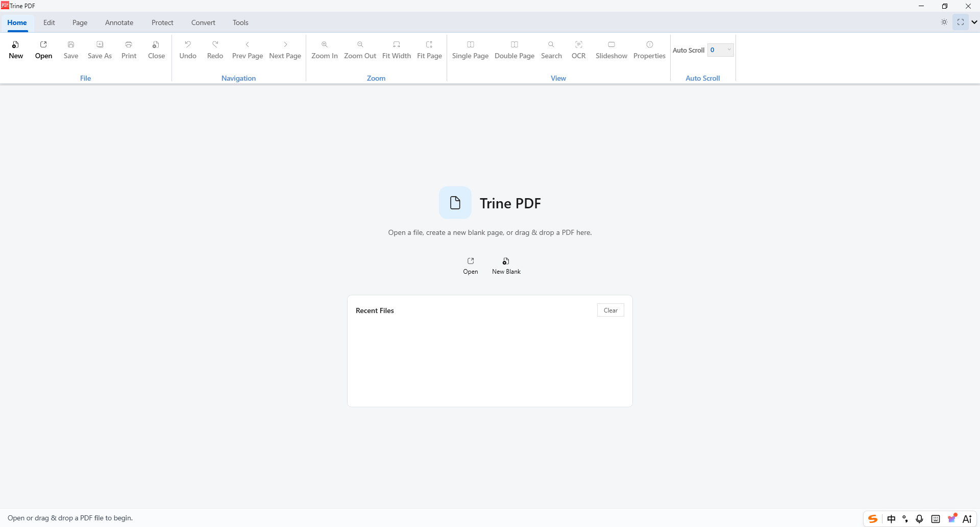Open the Convert tab
Screen dimensions: 980x527
coord(203,22)
